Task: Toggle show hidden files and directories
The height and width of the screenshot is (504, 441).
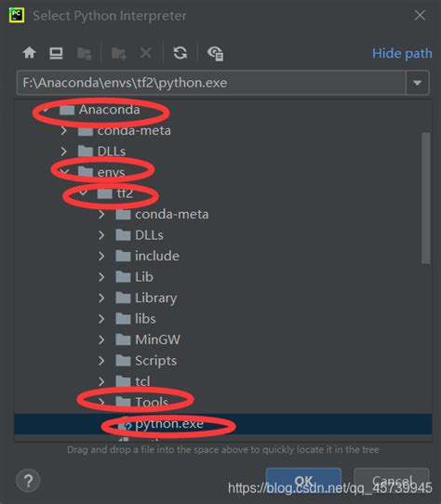Action: pos(215,53)
